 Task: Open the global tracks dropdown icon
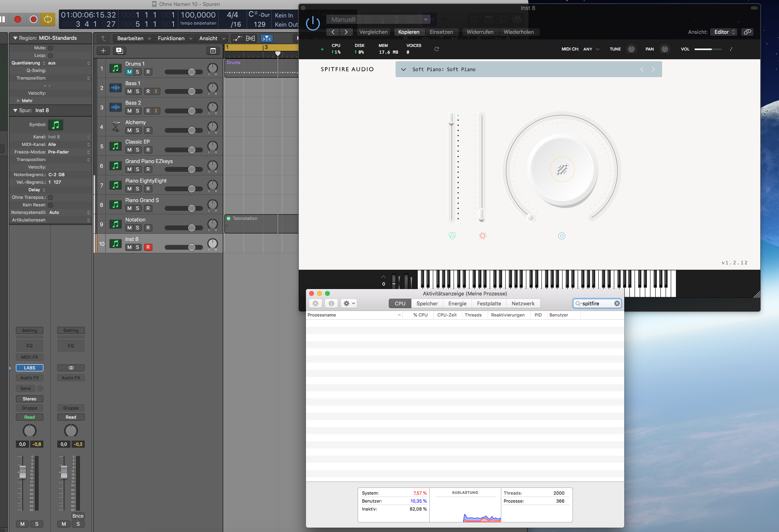pos(213,50)
